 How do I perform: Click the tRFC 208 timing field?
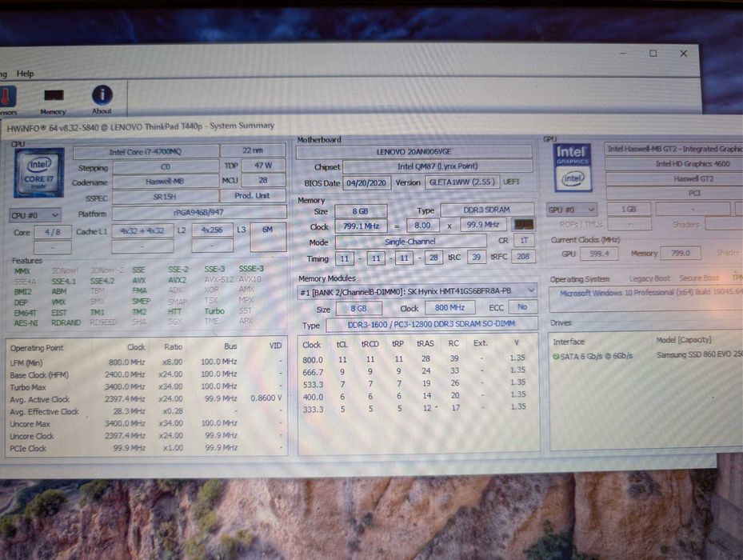(x=523, y=257)
